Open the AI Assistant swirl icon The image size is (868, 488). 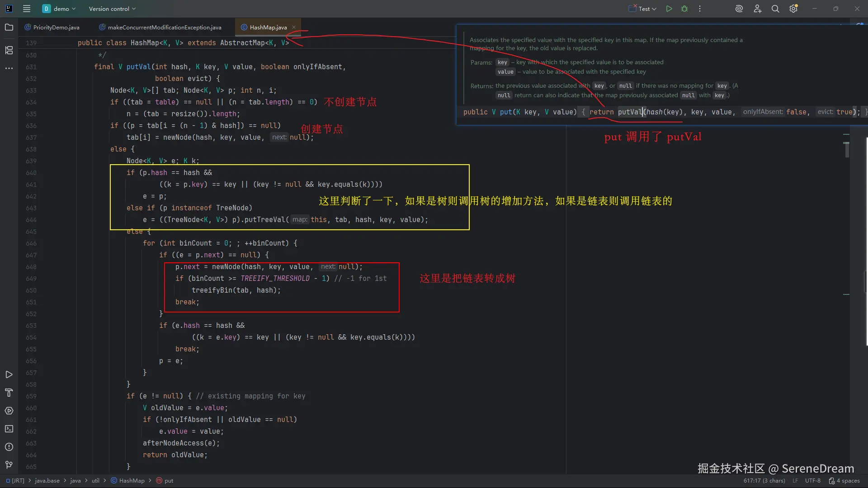[739, 9]
